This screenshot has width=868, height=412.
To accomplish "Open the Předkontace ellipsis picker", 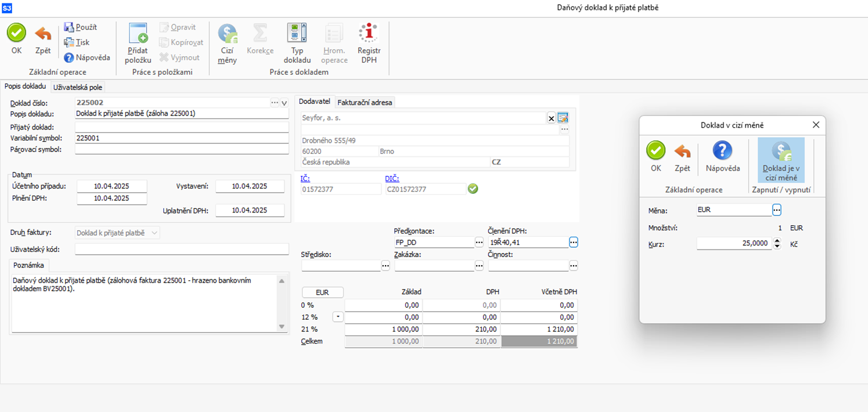I will tap(479, 242).
